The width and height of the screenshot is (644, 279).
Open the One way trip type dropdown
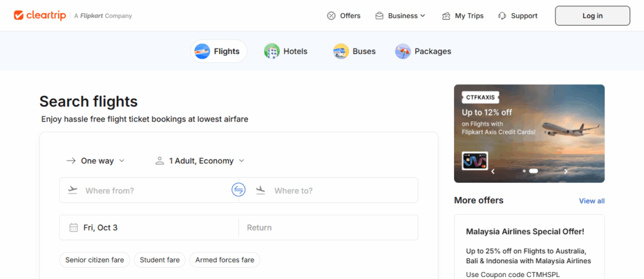96,161
